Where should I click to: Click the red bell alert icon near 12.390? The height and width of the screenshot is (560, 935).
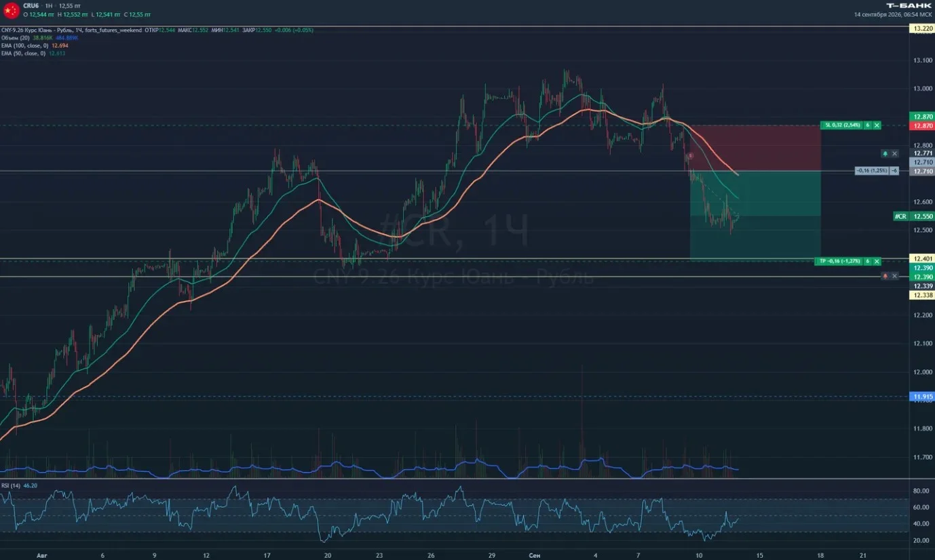point(885,276)
